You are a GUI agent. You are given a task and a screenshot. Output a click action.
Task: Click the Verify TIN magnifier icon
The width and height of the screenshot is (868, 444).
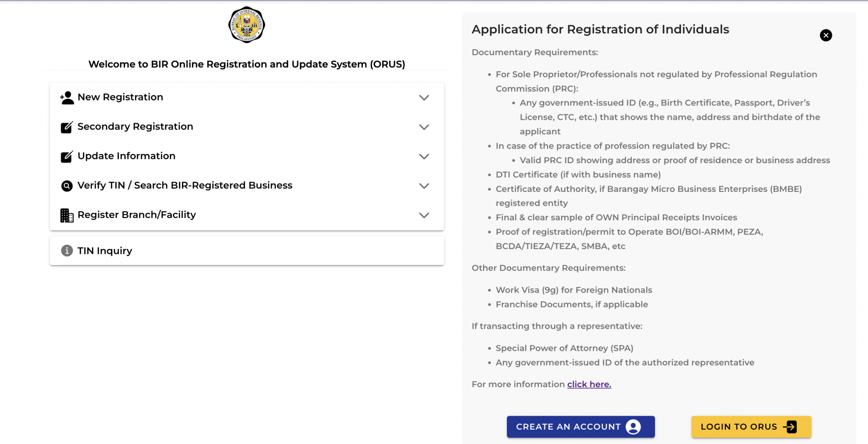(66, 186)
